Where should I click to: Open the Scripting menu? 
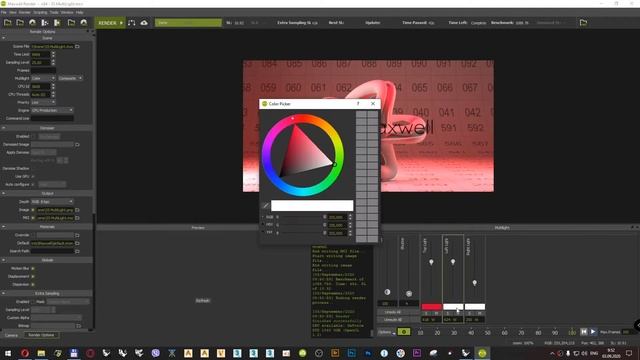pos(40,13)
